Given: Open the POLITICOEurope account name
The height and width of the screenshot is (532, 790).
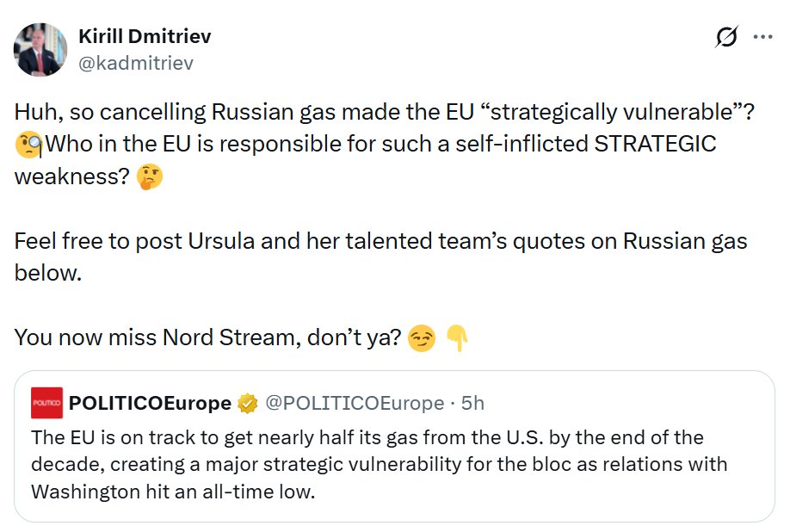Looking at the screenshot, I should pyautogui.click(x=150, y=403).
